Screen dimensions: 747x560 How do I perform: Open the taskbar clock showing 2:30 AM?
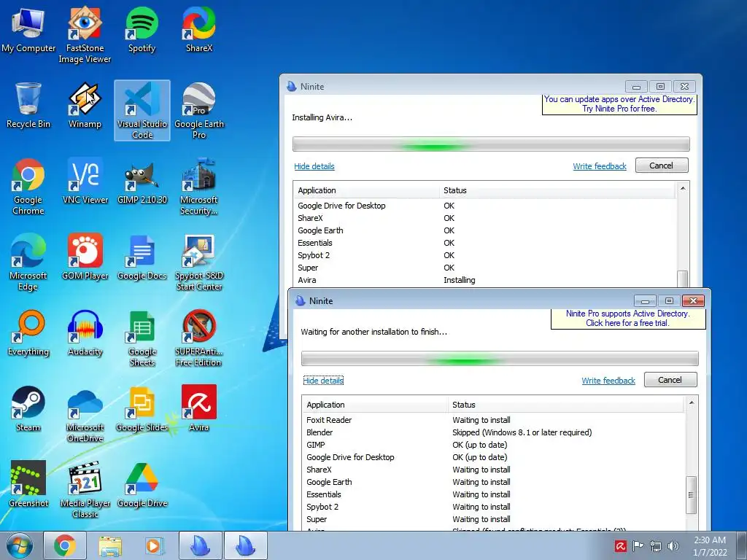coord(710,546)
